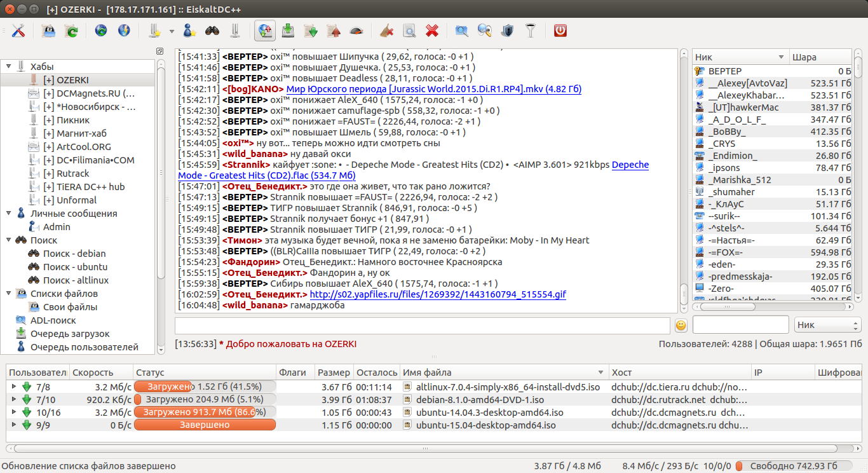Open the favorite users toolbar icon
This screenshot has width=868, height=473.
point(189,31)
